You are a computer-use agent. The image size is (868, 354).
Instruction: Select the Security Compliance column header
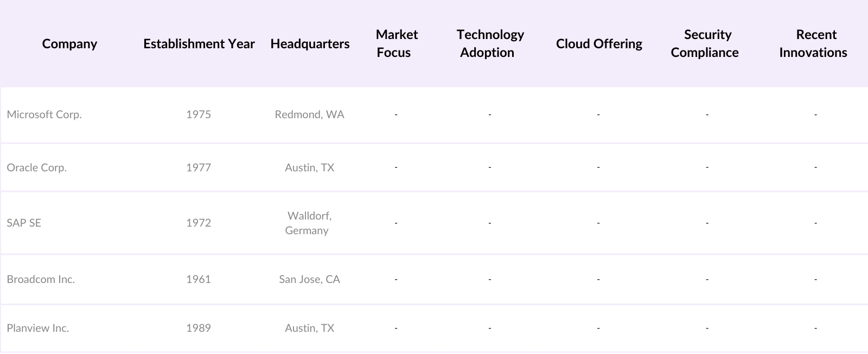point(705,44)
